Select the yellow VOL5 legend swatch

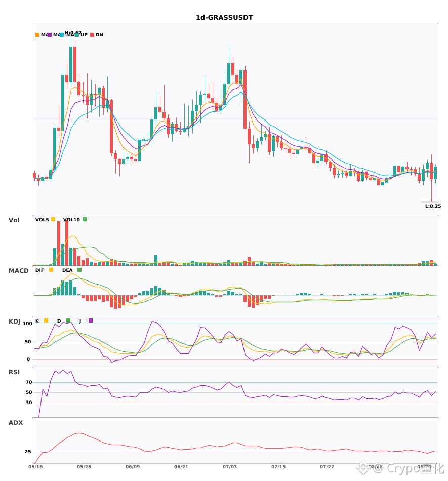[53, 219]
